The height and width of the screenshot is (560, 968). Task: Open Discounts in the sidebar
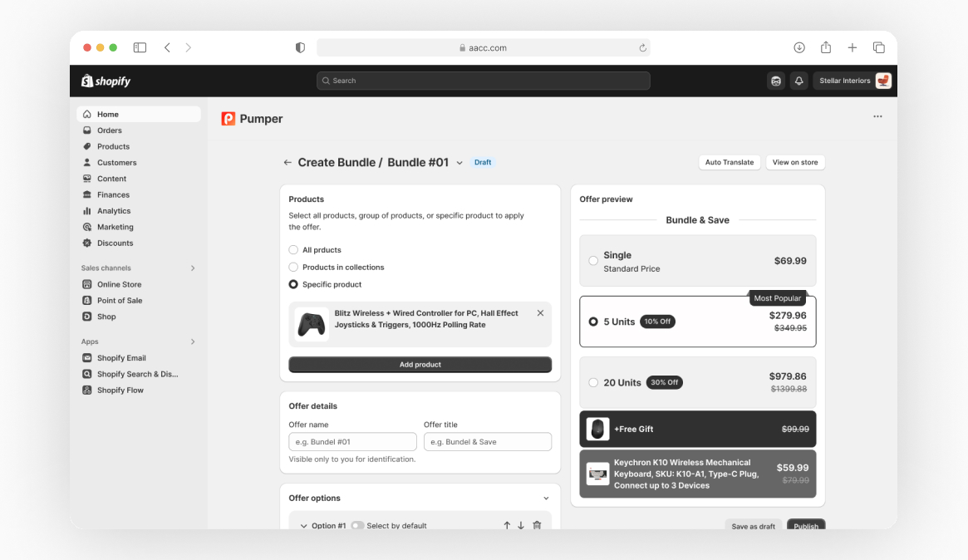pyautogui.click(x=115, y=243)
